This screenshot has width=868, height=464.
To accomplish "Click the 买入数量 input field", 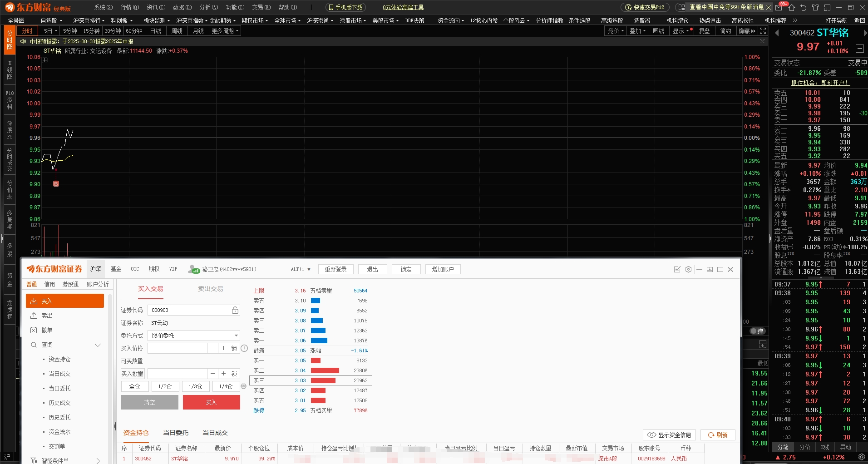I will (x=178, y=374).
